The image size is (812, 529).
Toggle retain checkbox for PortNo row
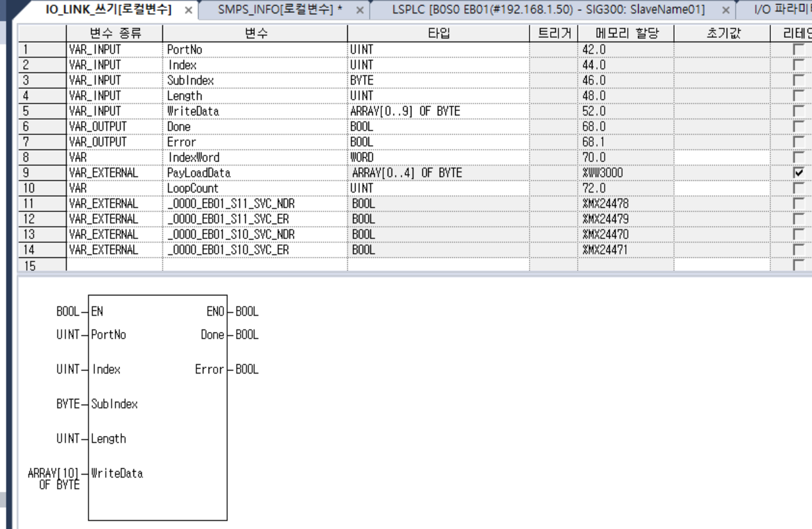click(x=798, y=49)
